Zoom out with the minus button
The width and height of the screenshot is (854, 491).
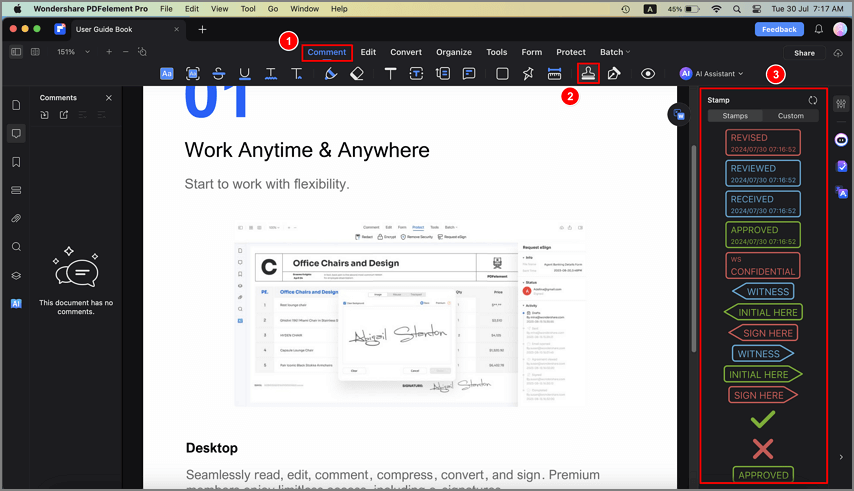click(x=126, y=52)
